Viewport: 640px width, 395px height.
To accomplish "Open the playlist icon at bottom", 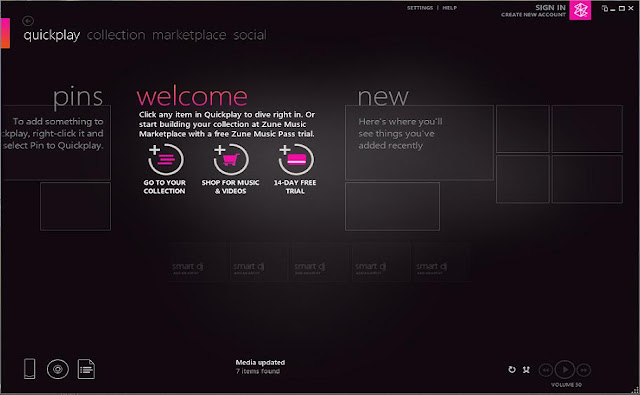I will 86,369.
